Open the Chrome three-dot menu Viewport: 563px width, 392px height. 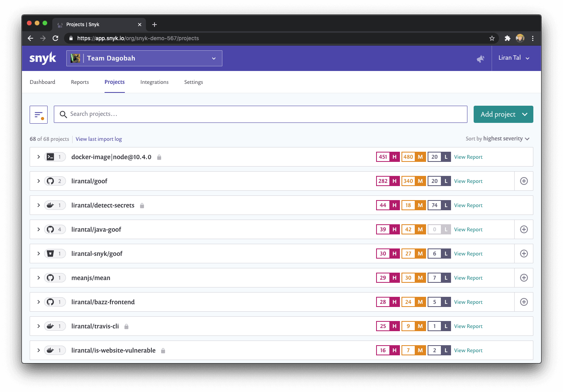click(533, 38)
